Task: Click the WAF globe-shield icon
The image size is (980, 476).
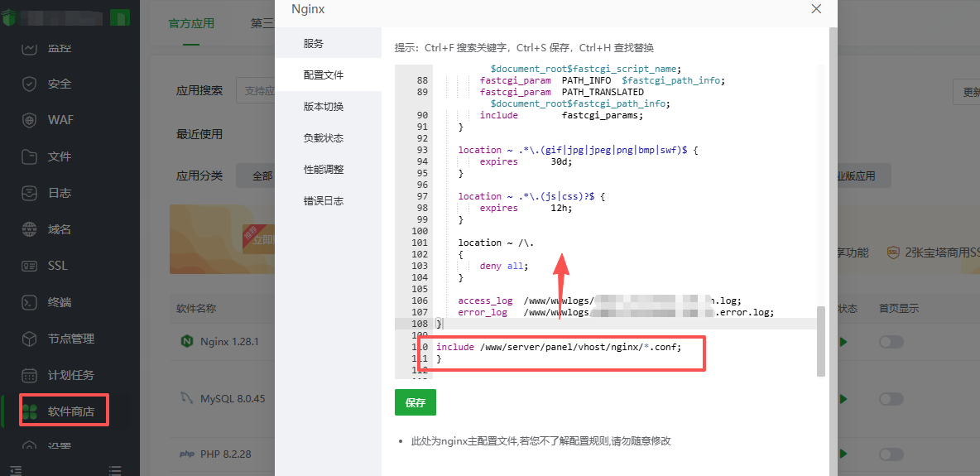Action: 29,120
